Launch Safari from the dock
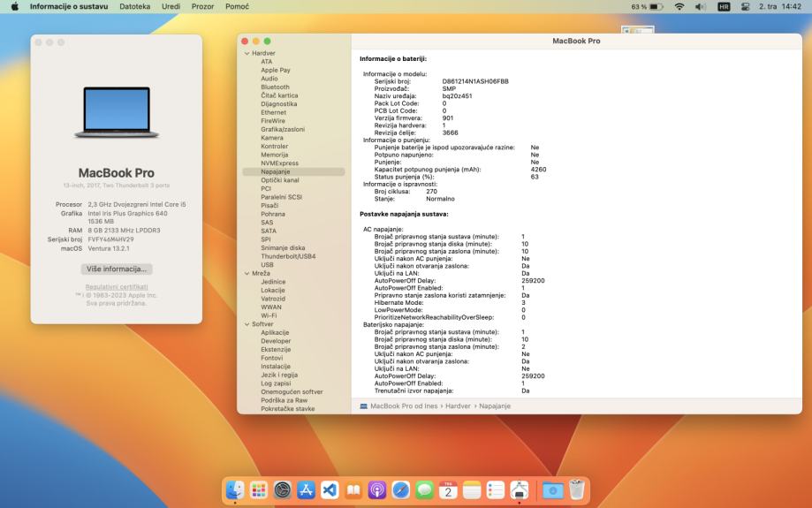This screenshot has height=508, width=812. (400, 489)
